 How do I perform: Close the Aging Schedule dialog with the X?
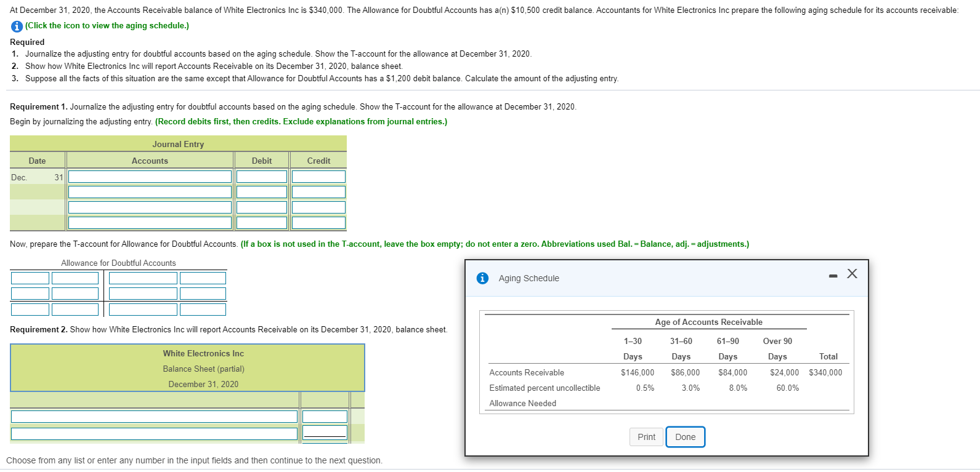click(x=852, y=273)
